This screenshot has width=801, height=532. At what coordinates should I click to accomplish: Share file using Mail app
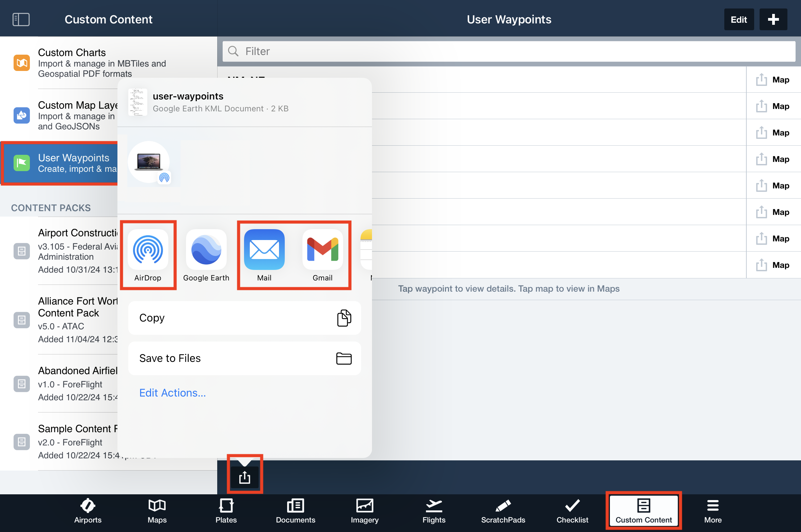point(264,250)
